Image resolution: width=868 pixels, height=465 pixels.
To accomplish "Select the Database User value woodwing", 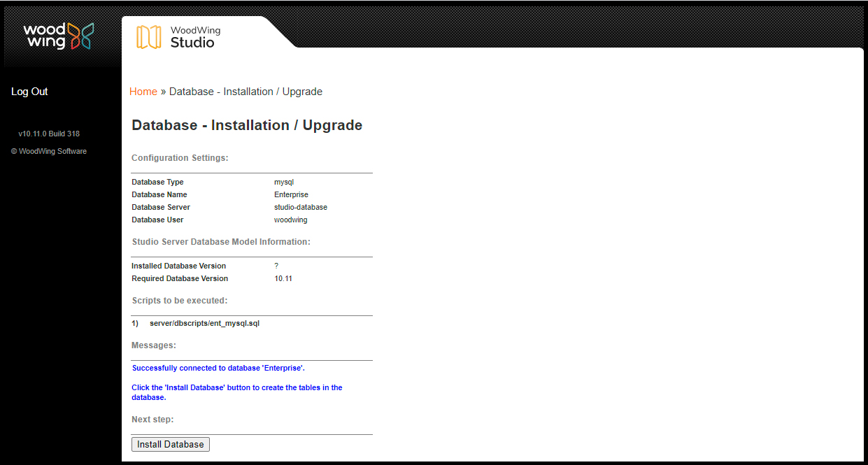I will click(290, 220).
